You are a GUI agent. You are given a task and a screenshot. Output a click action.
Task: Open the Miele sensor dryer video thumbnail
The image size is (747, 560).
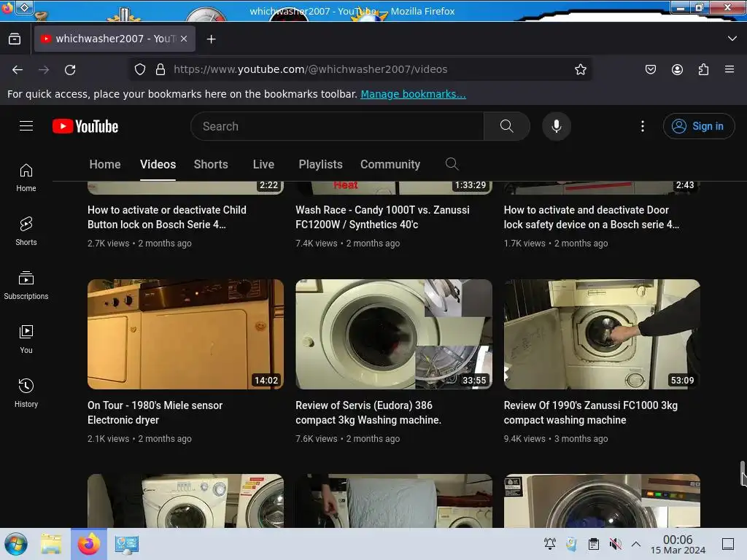(x=185, y=334)
